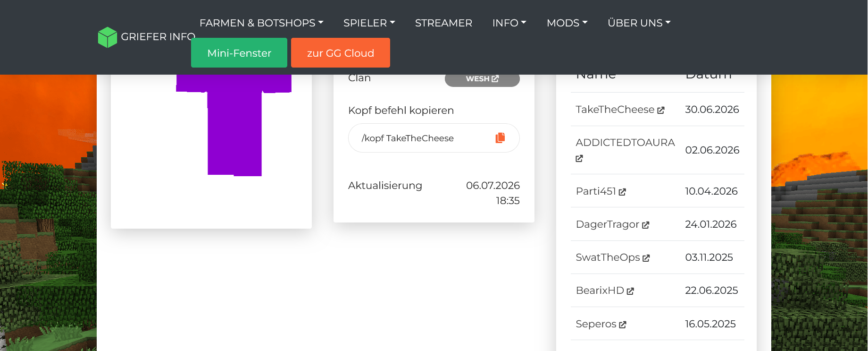Open external link icon beside TakeTheCheese
868x351 pixels.
661,110
